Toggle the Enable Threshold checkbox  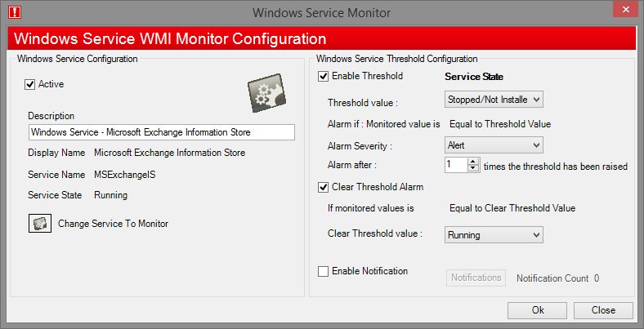tap(324, 76)
